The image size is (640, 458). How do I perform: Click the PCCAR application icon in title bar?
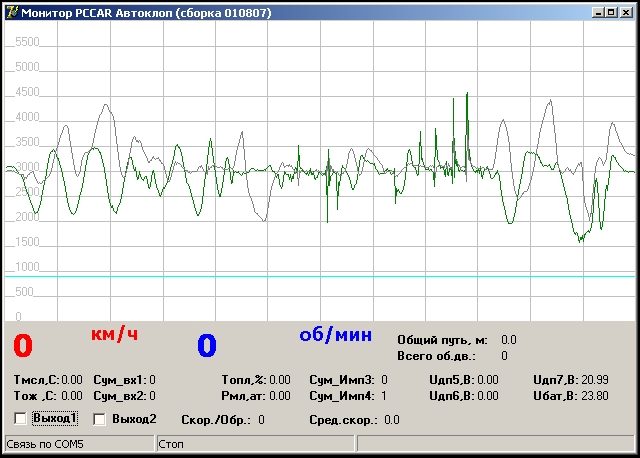(x=12, y=12)
